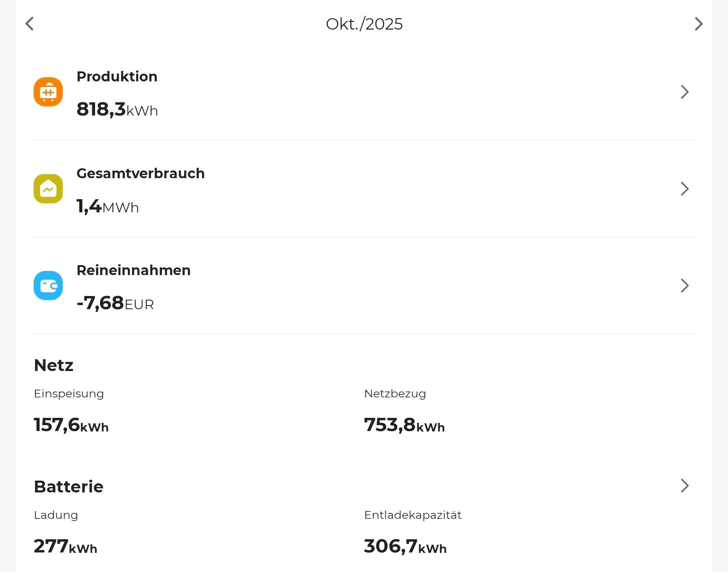Expand the Produktion details chevron
This screenshot has width=728, height=572.
pyautogui.click(x=684, y=92)
